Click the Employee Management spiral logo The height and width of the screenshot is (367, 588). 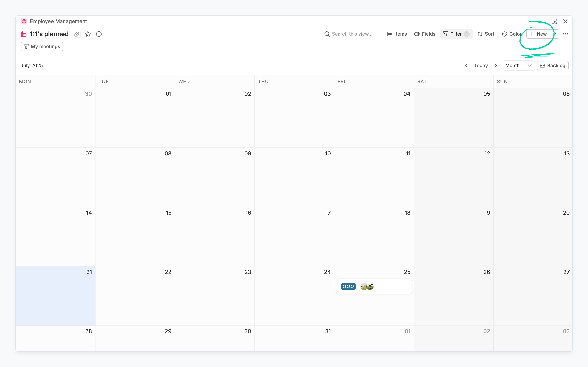pos(24,21)
